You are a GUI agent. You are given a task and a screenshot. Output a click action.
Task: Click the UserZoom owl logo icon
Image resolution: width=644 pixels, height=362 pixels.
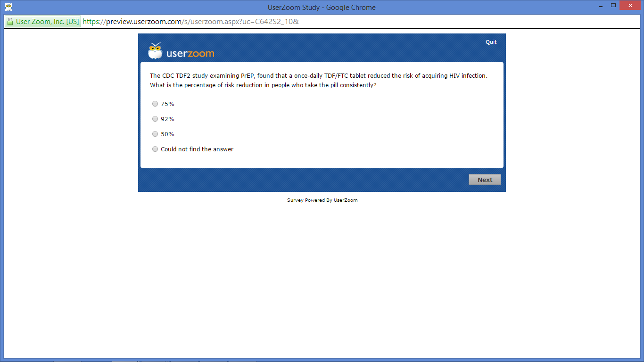[x=155, y=51]
